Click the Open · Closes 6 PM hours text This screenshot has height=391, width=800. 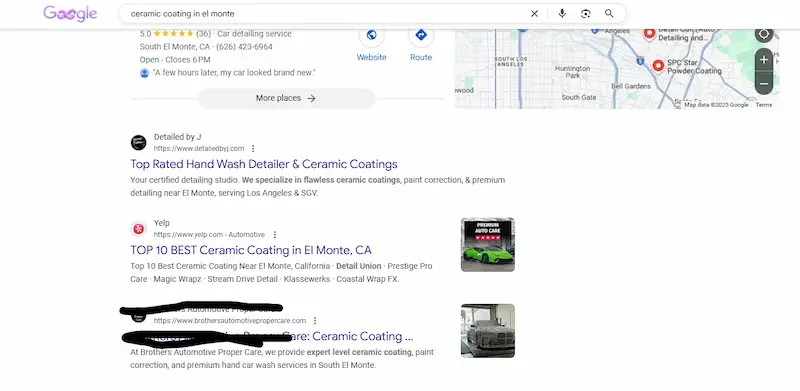point(175,60)
